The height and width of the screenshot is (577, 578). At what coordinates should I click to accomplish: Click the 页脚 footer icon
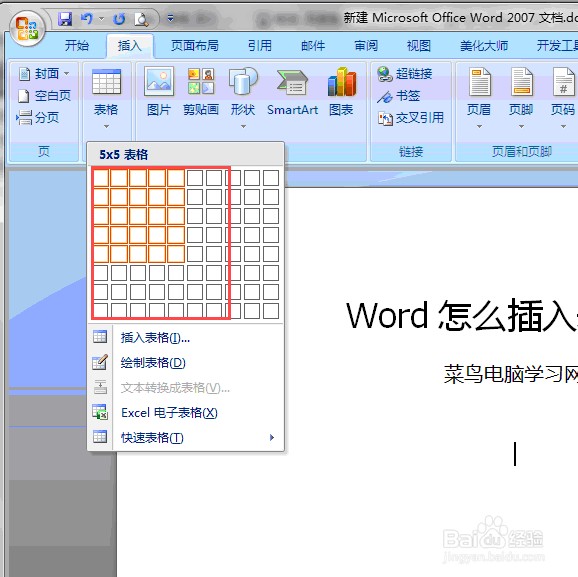pos(521,81)
